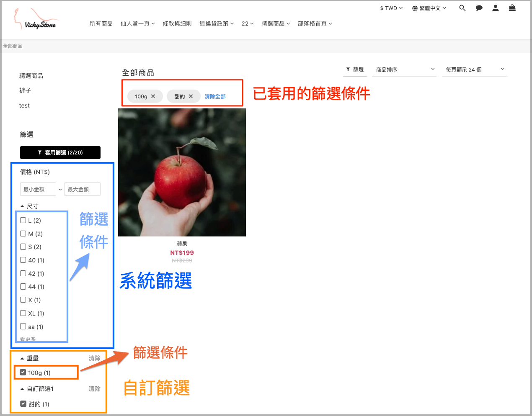Open the user account icon

[496, 8]
